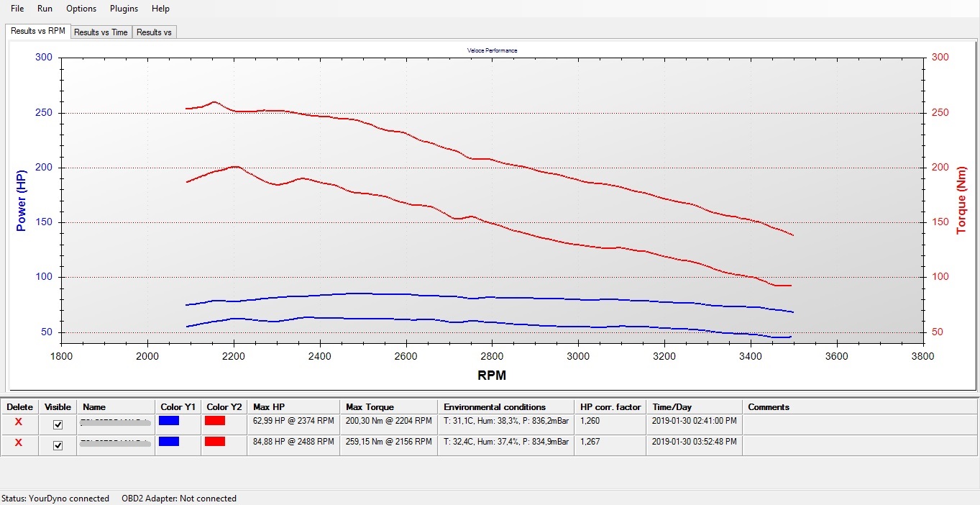Delete the 62,99 HP run using red X

pyautogui.click(x=19, y=422)
